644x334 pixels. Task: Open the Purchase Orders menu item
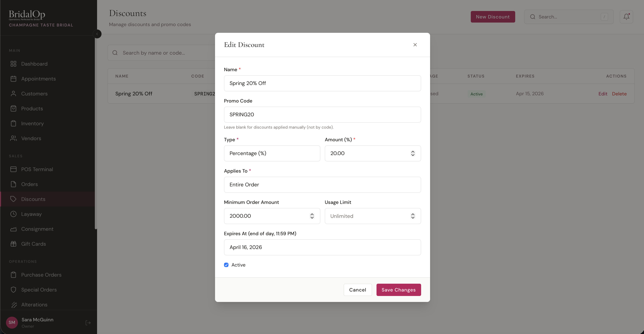[x=41, y=275]
